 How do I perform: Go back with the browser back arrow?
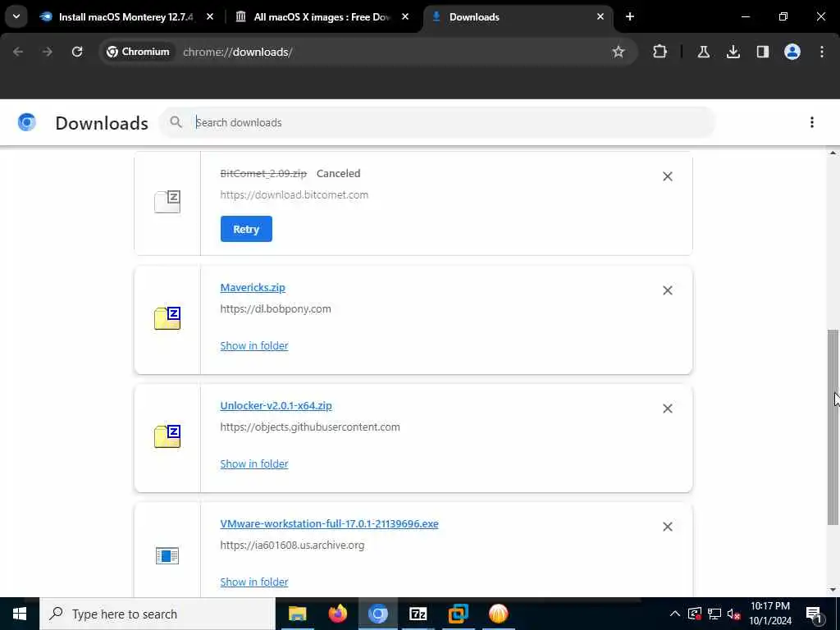[x=18, y=52]
